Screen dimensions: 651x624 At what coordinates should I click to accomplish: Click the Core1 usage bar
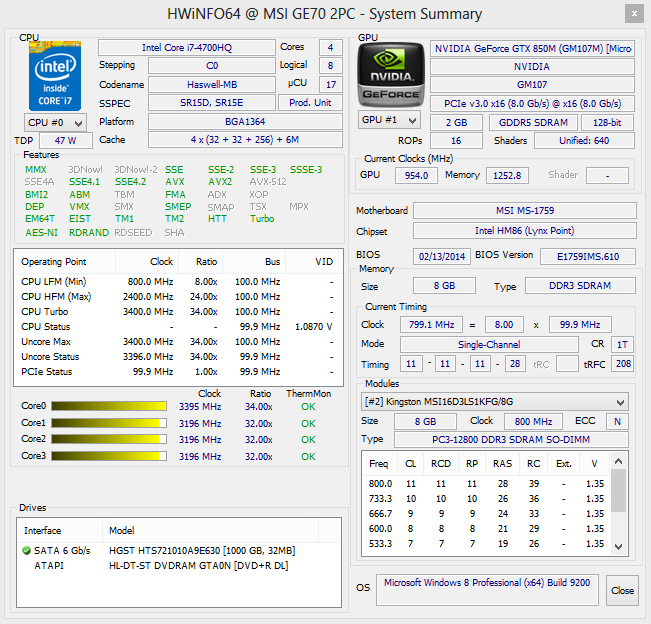coord(109,423)
